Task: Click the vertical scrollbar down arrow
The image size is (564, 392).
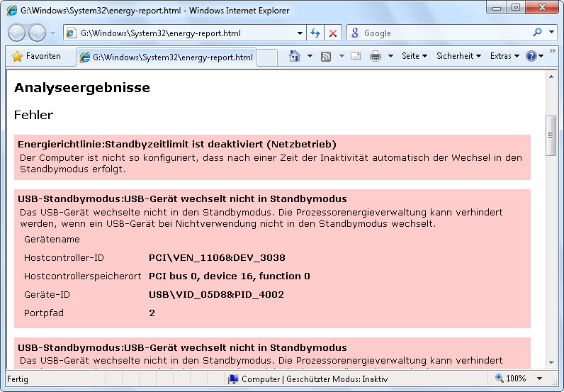Action: [551, 363]
